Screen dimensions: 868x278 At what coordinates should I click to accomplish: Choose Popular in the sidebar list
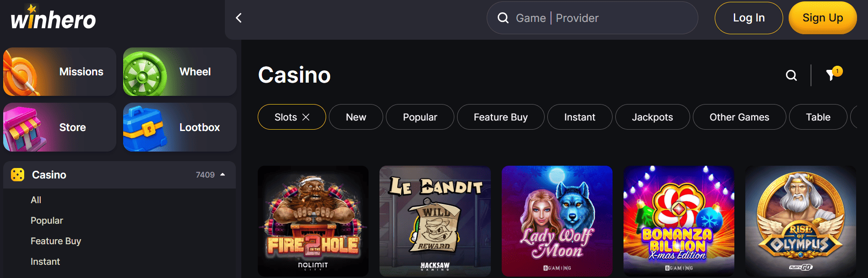click(47, 220)
